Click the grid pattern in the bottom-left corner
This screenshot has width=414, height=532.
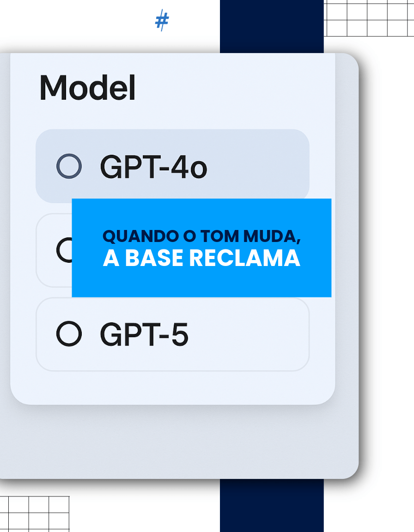click(34, 514)
